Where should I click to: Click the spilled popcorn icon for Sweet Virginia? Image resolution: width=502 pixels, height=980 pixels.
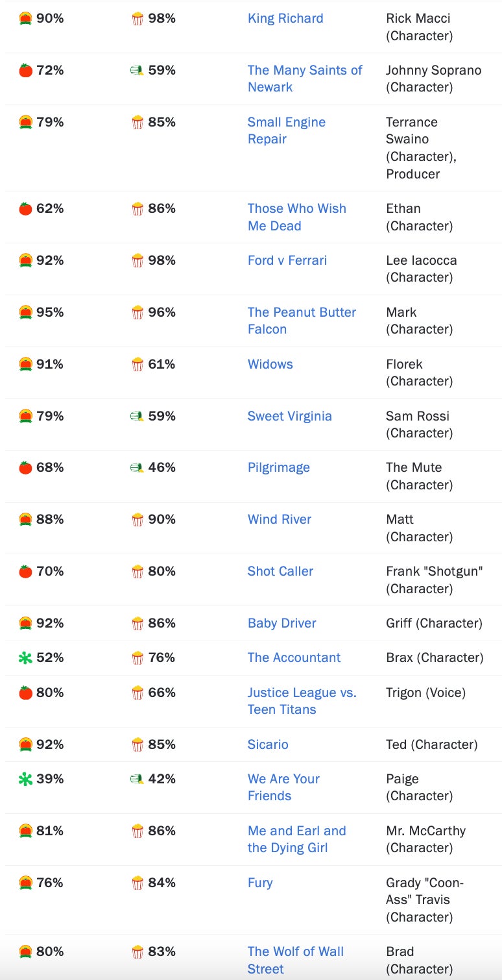click(x=137, y=416)
